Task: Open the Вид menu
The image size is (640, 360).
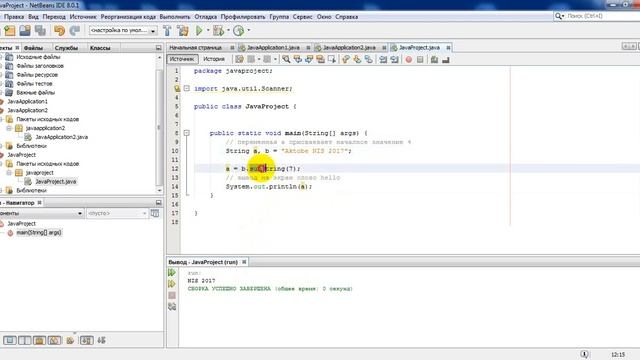Action: 33,17
